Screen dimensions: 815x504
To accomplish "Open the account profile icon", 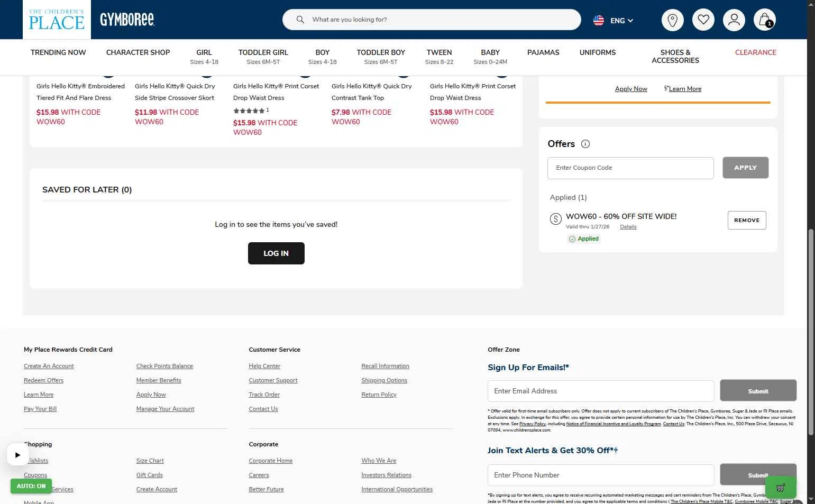I will pos(734,20).
